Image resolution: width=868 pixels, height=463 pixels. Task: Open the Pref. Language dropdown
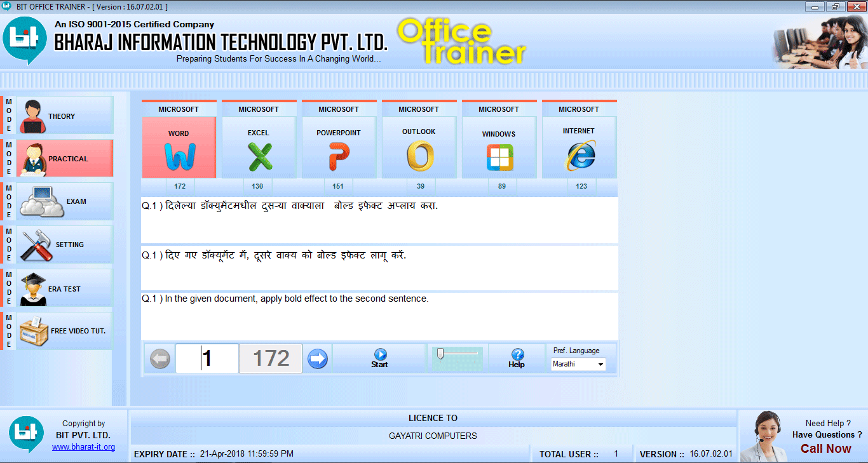pyautogui.click(x=578, y=365)
